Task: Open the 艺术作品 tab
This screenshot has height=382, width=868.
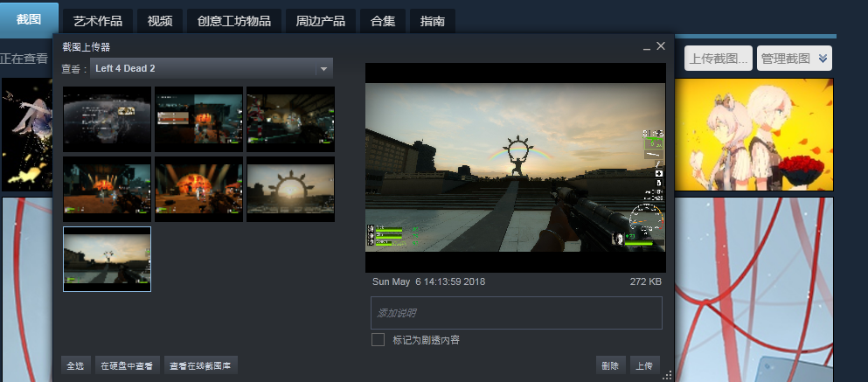Action: (97, 22)
